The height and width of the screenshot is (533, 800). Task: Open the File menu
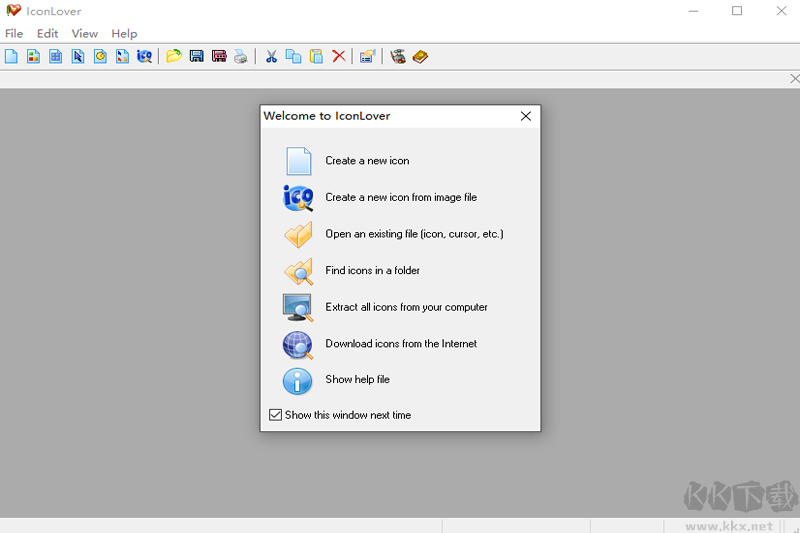tap(14, 34)
